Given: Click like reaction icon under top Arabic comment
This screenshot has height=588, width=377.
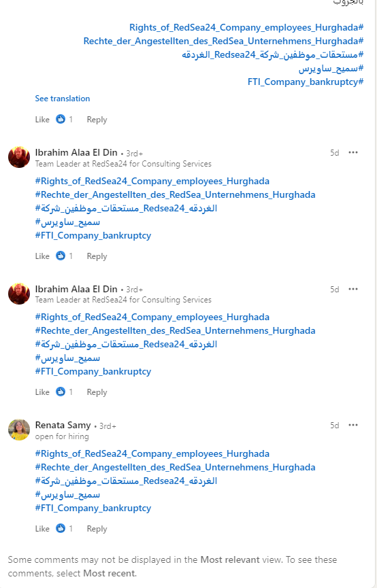Looking at the screenshot, I should (61, 119).
